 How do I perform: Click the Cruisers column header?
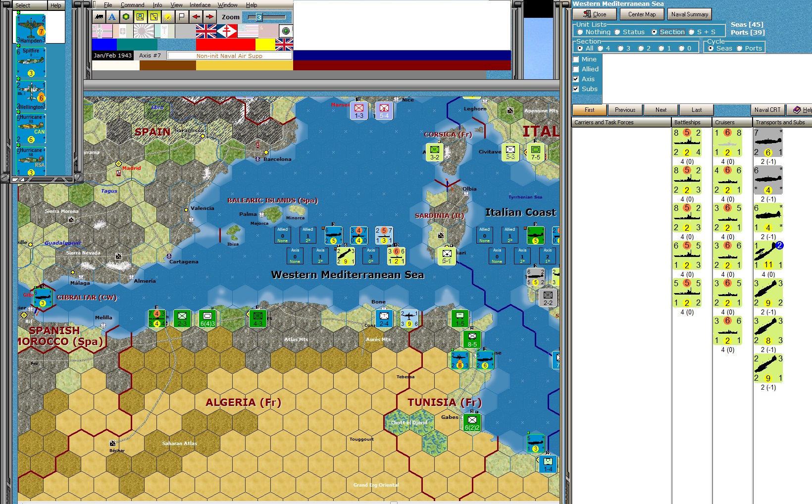pos(732,122)
